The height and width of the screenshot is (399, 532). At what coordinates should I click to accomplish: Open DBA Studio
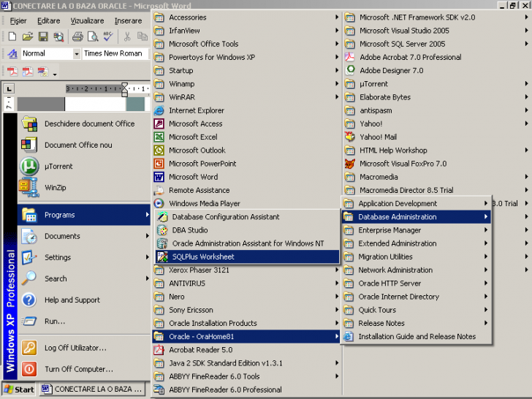pos(247,230)
